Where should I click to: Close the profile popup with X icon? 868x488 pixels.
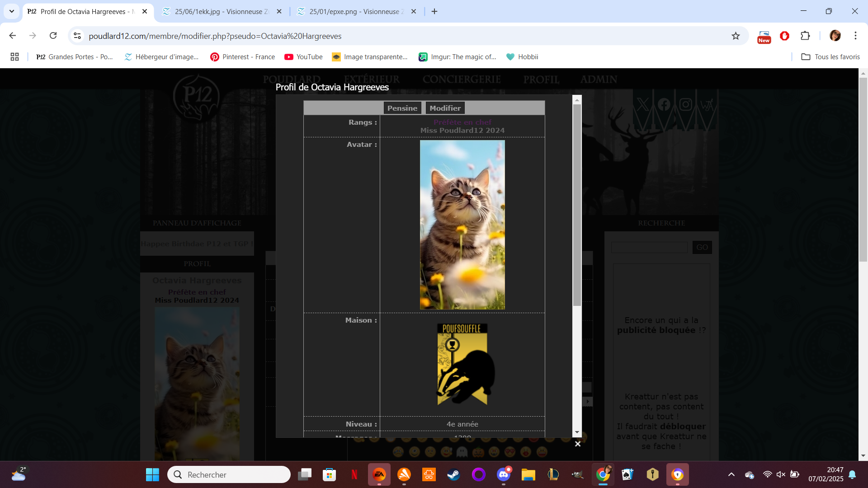click(577, 444)
